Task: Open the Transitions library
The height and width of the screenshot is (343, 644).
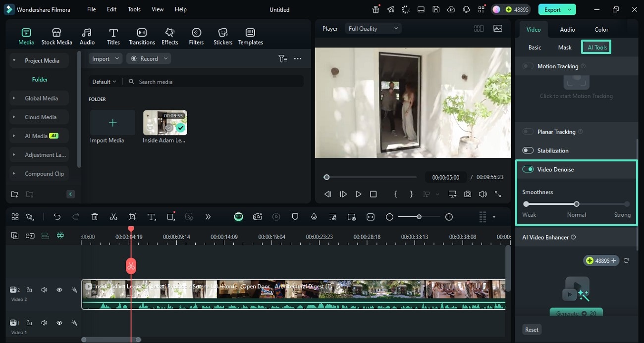Action: pyautogui.click(x=142, y=37)
